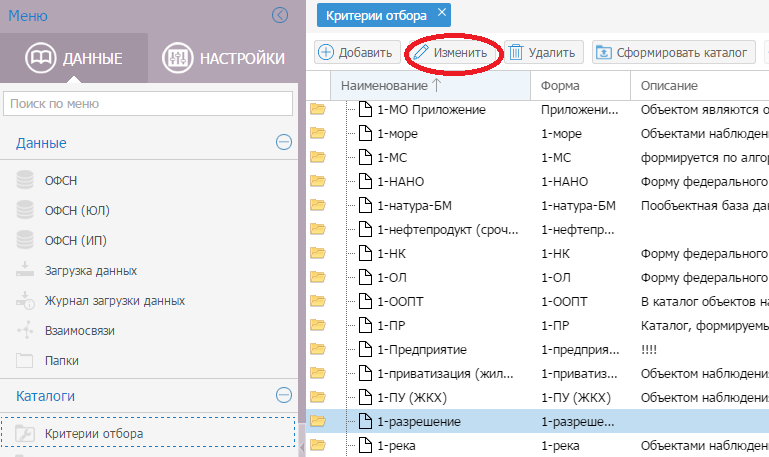The height and width of the screenshot is (457, 769).
Task: Select the 1-натура-БМ row
Action: (538, 205)
